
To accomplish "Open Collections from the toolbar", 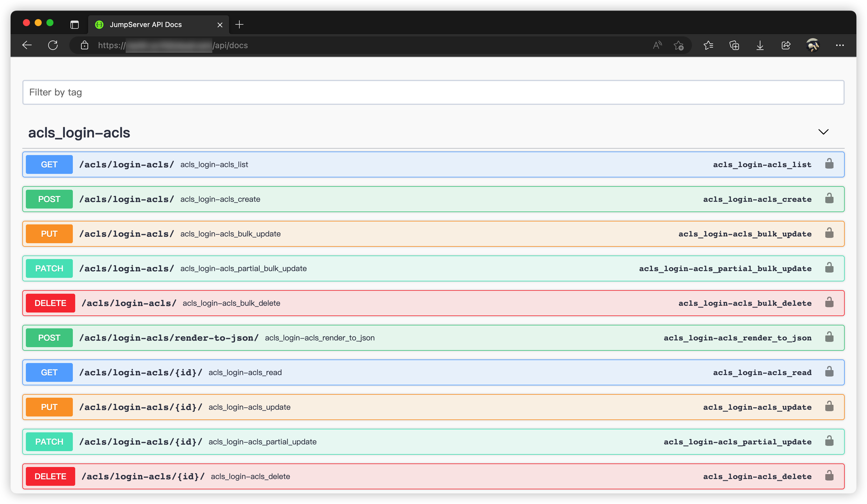I will [x=734, y=45].
